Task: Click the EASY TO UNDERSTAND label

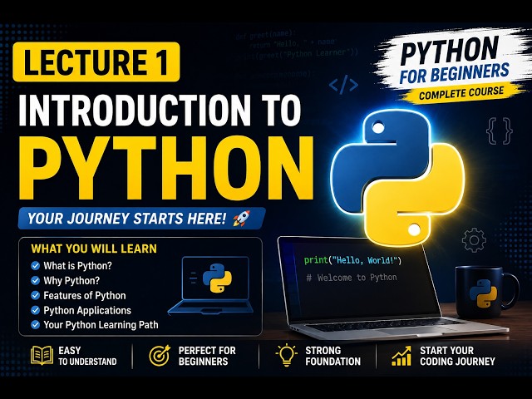Action: point(87,356)
